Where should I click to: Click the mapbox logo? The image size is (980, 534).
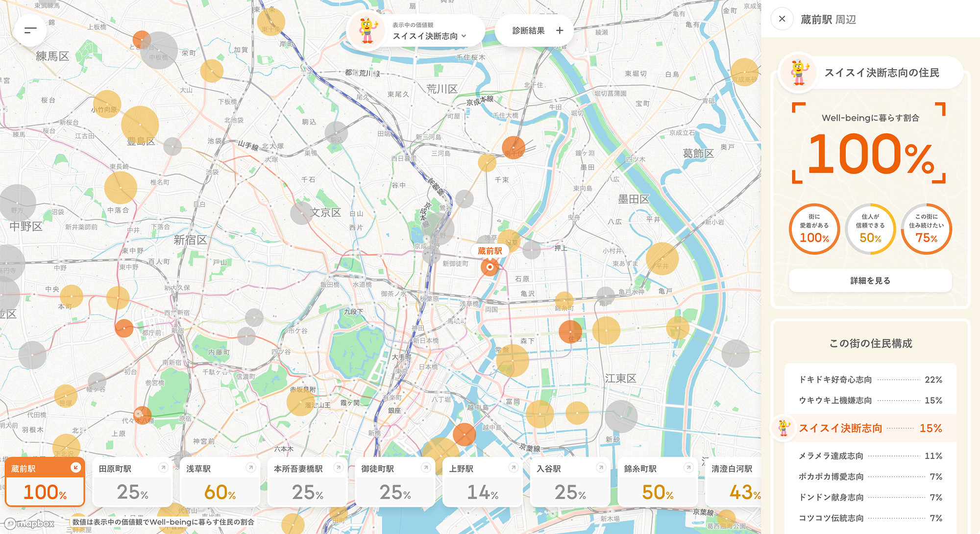coord(30,524)
